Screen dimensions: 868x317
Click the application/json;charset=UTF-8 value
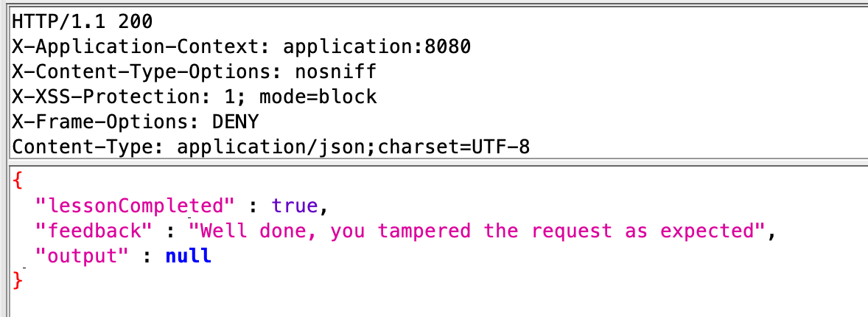(353, 147)
